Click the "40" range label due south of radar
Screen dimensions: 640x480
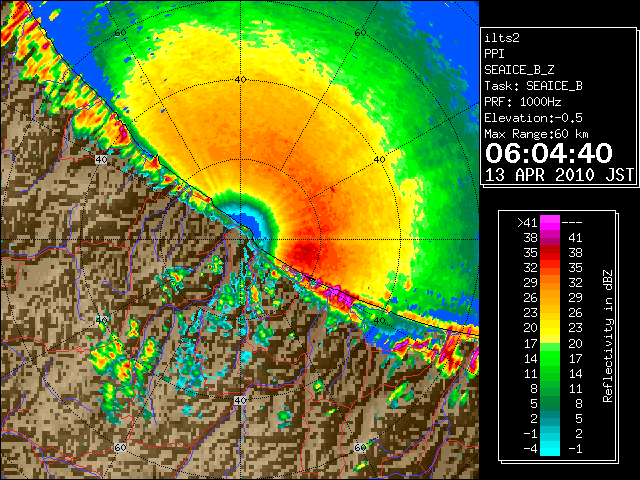coord(240,400)
